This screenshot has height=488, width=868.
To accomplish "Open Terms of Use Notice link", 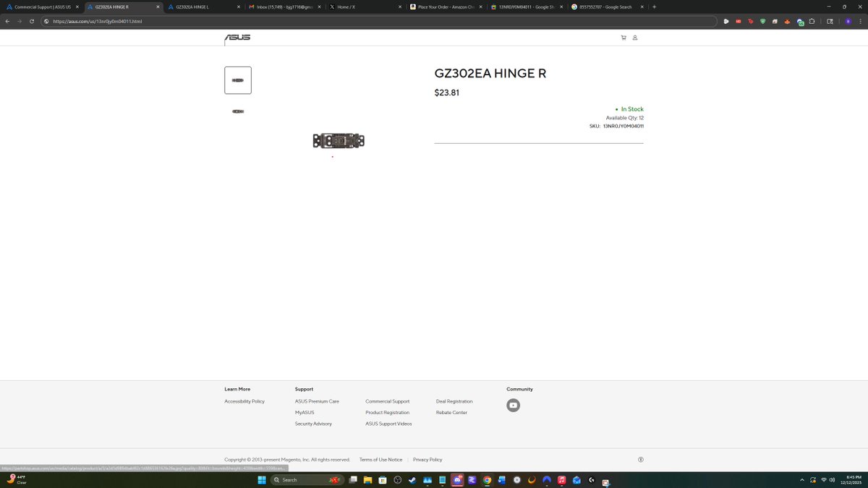I will click(x=380, y=460).
